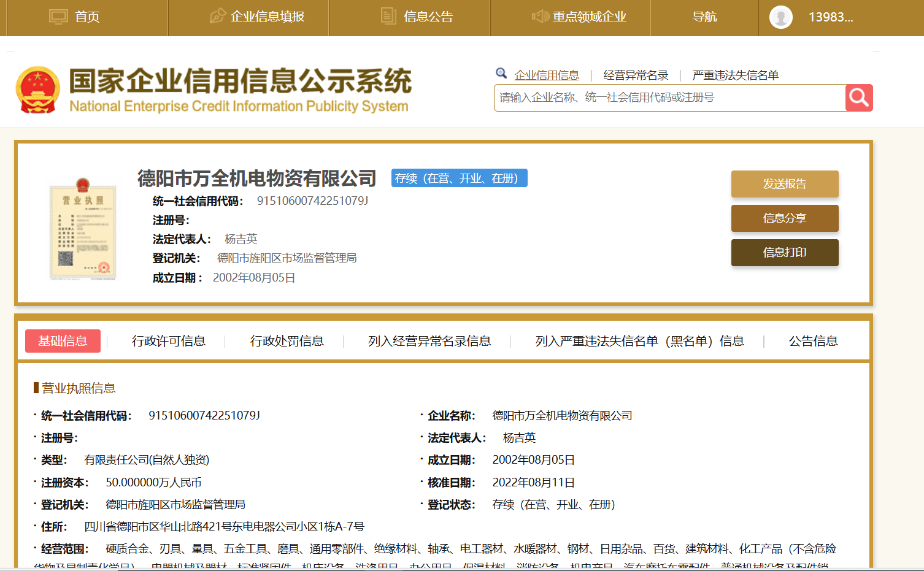Open the business license thumbnail image

click(83, 229)
